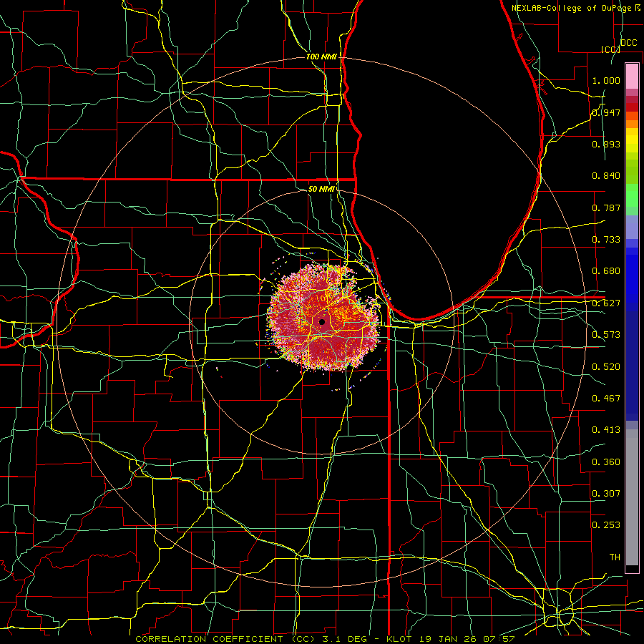Image resolution: width=644 pixels, height=644 pixels.
Task: Click the TH threshold label on the scale
Action: click(x=615, y=557)
